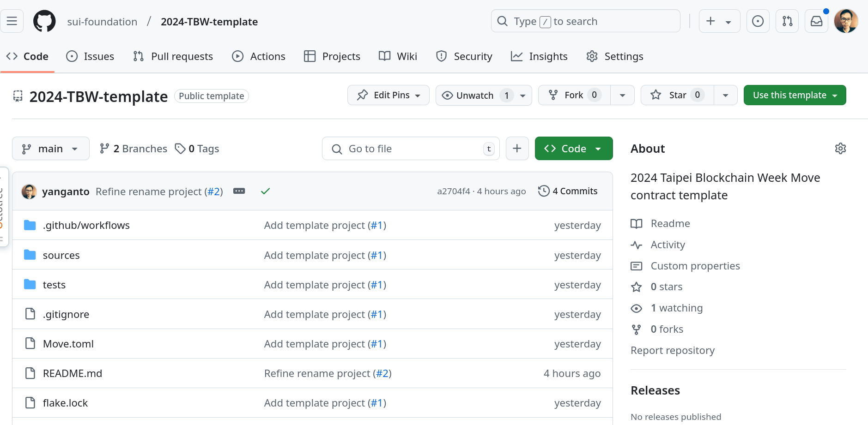Screen dimensions: 868x425
Task: Open the hamburger navigation menu
Action: (12, 21)
